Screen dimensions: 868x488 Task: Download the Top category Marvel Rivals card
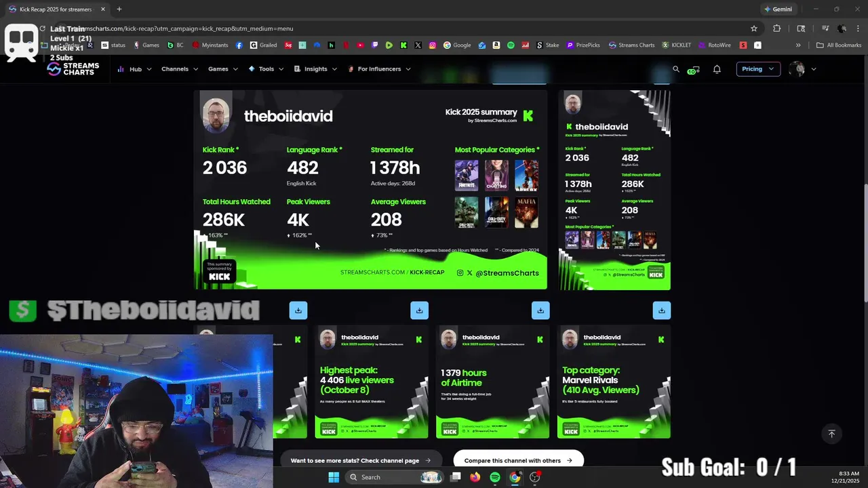(x=661, y=310)
